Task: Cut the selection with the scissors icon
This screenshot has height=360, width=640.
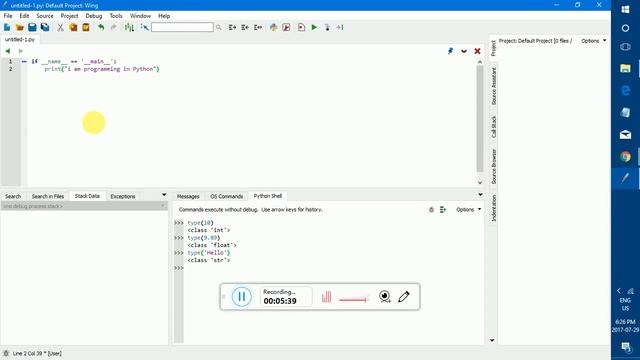Action: [60, 27]
